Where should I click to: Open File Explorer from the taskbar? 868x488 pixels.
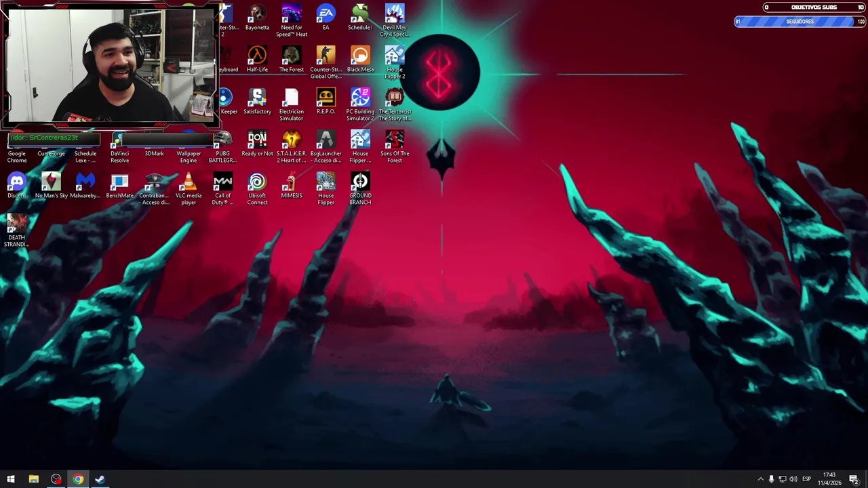pyautogui.click(x=33, y=479)
